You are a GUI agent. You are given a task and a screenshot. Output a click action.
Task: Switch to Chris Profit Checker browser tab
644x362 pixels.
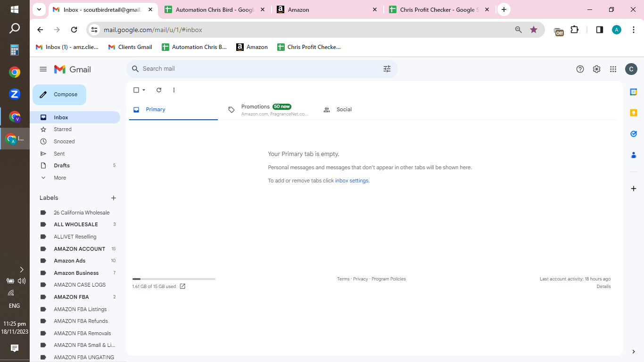(439, 9)
